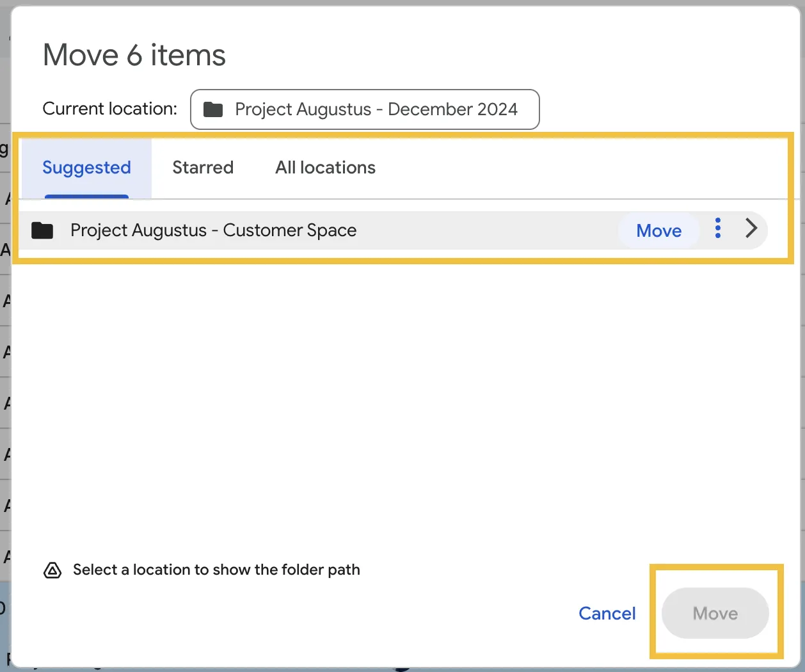The width and height of the screenshot is (805, 672).
Task: Switch to the Suggested tab
Action: (x=86, y=168)
